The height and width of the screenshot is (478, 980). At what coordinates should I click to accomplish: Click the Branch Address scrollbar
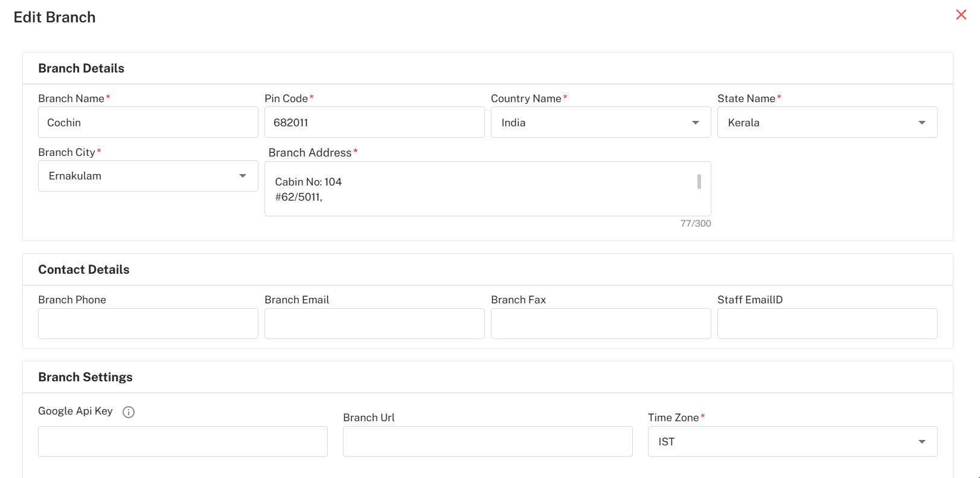(699, 182)
